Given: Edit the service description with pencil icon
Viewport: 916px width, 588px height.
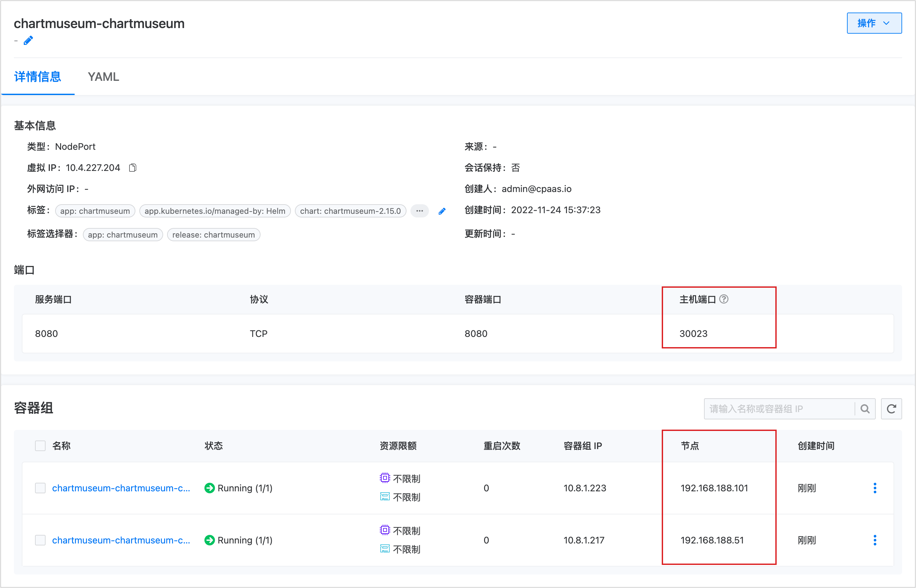Looking at the screenshot, I should click(x=28, y=41).
